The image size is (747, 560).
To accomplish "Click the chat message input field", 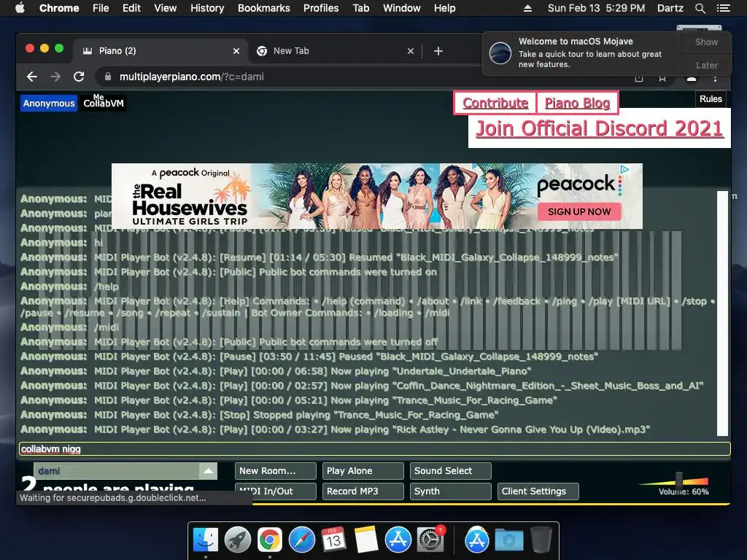I will click(374, 449).
